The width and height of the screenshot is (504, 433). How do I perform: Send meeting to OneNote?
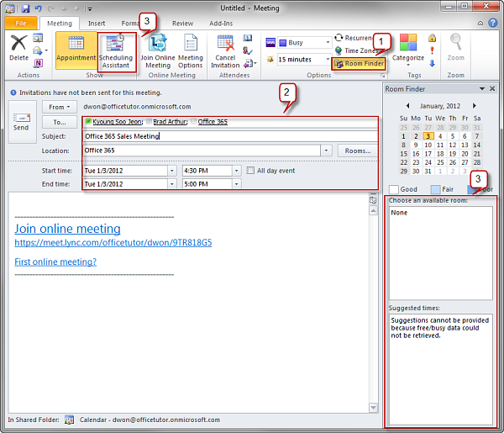(38, 63)
